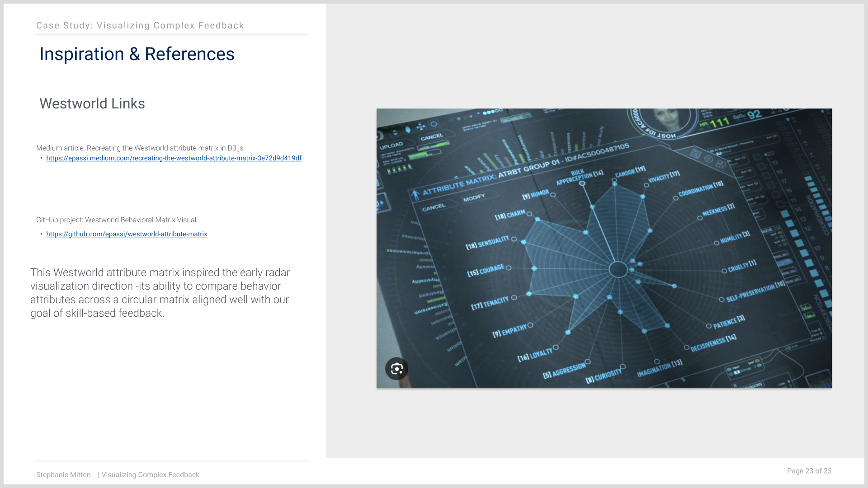The image size is (868, 488).
Task: Click the "Case Study: Visualizing Complex Feedback" header
Action: (x=140, y=26)
